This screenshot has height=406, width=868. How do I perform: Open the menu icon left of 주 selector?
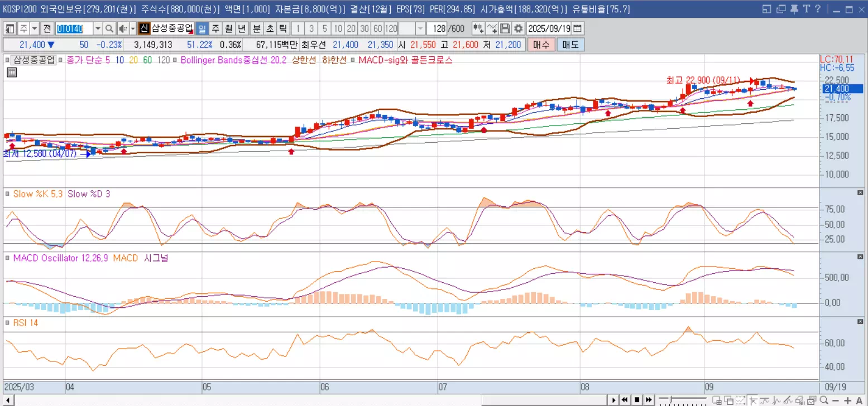[x=10, y=28]
